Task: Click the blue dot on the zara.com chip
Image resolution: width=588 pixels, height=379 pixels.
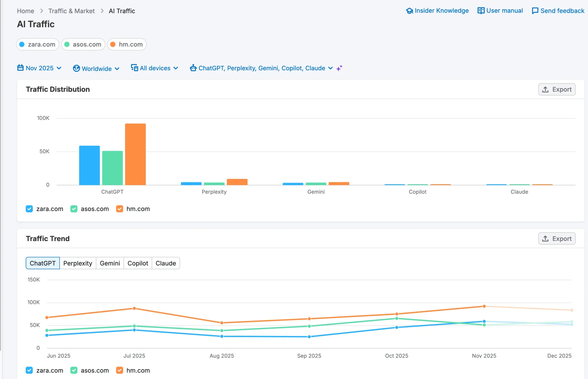Action: (22, 44)
